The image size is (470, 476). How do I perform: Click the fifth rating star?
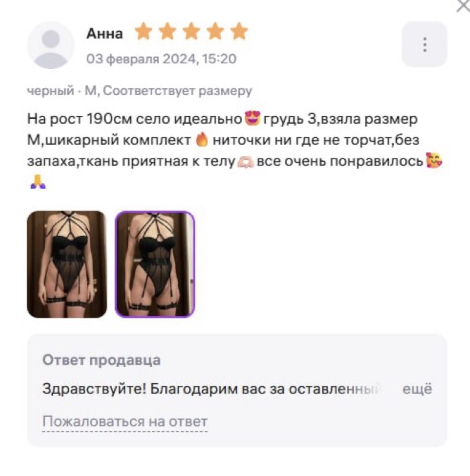point(239,31)
